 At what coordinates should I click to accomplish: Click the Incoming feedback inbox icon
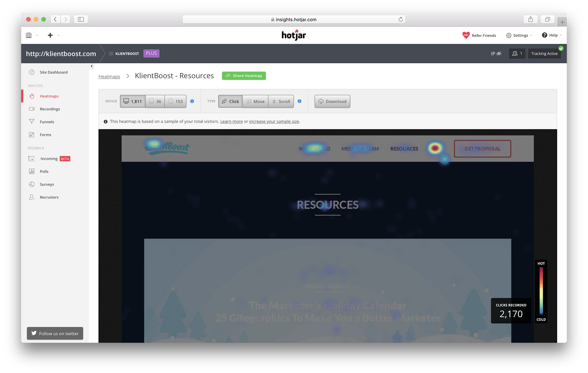pyautogui.click(x=32, y=159)
